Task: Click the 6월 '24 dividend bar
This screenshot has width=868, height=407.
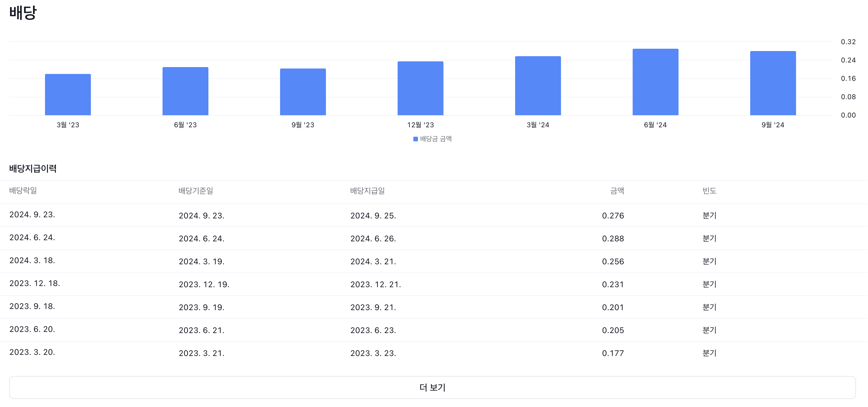Action: pyautogui.click(x=655, y=82)
